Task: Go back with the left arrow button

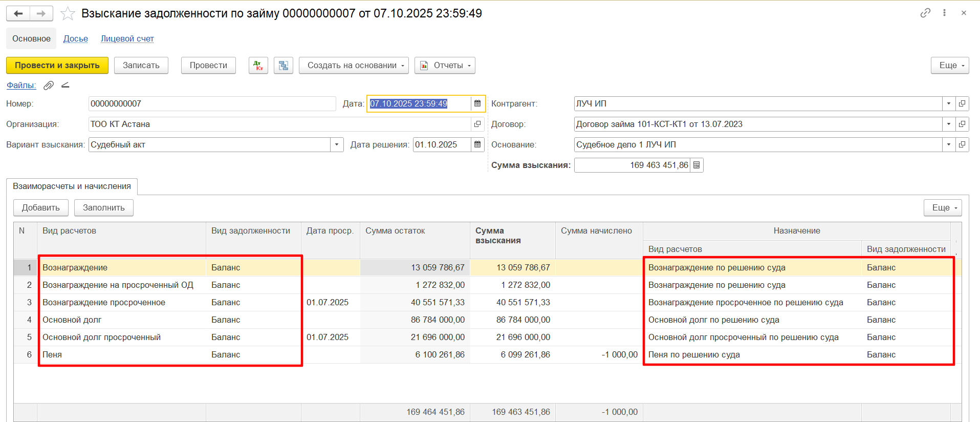Action: pyautogui.click(x=18, y=13)
